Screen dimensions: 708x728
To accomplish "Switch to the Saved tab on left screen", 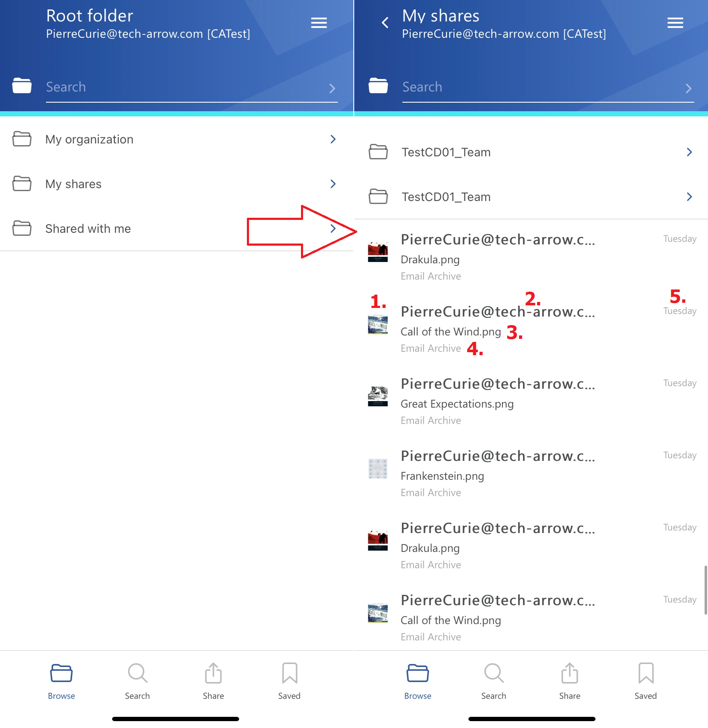I will coord(289,681).
